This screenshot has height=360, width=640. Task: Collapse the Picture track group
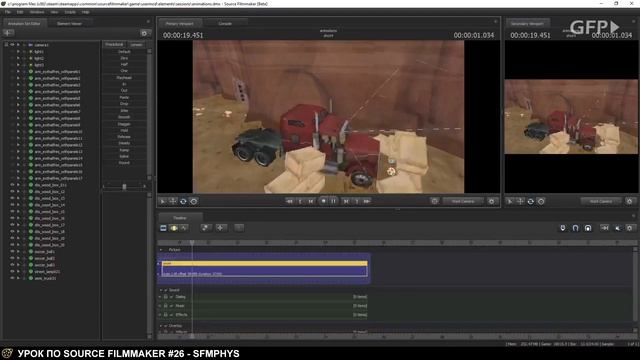[x=161, y=249]
